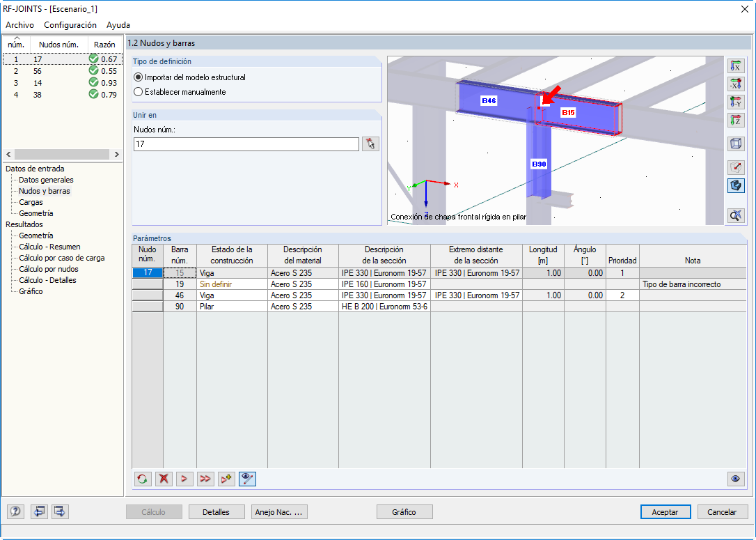Viewport: 756px width, 540px height.
Task: Click node number 17 cell in Parámetros
Action: (x=148, y=272)
